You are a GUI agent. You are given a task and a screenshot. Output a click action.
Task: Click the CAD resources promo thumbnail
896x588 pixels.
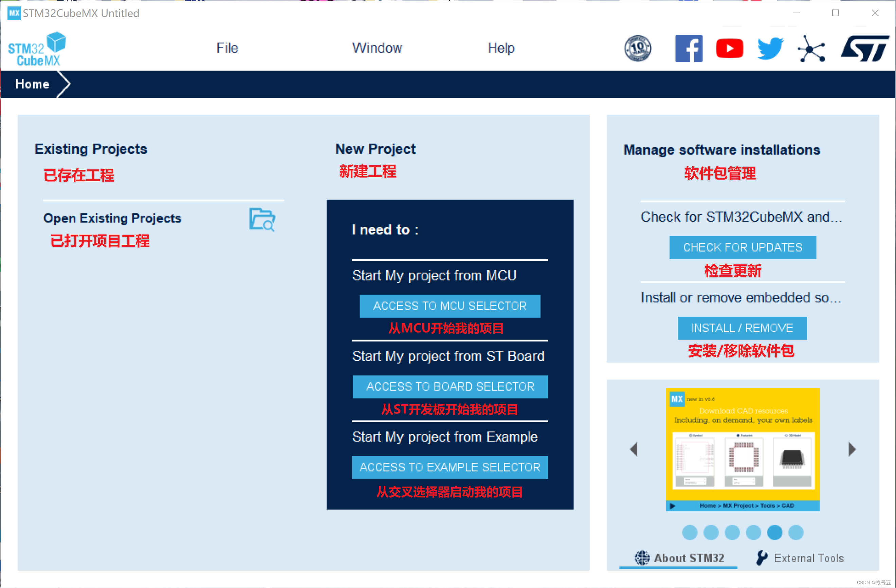pos(743,449)
